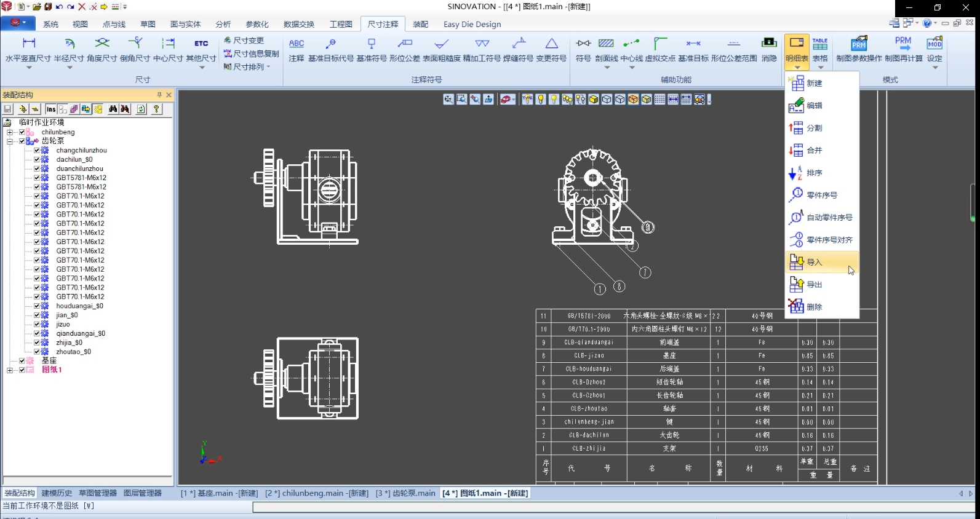Open the 其他尺寸 dropdown arrow
Screen dimensions: 980x519
[201, 68]
